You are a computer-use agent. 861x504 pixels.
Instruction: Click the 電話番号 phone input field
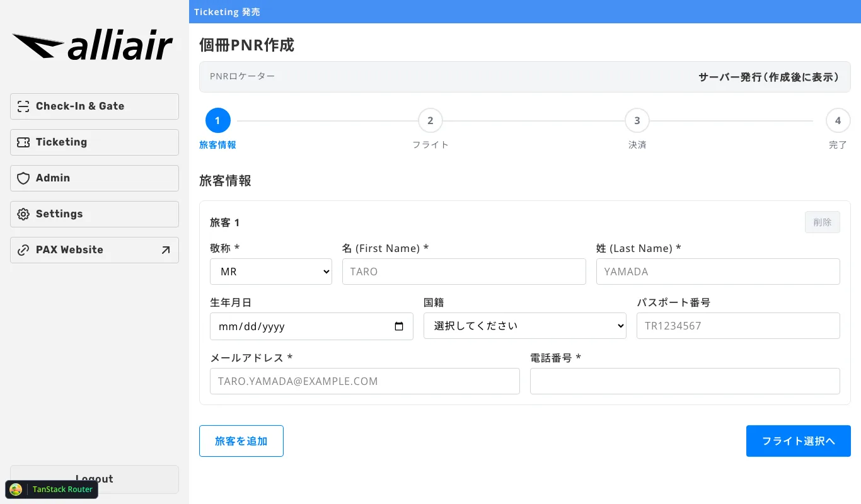pos(685,381)
